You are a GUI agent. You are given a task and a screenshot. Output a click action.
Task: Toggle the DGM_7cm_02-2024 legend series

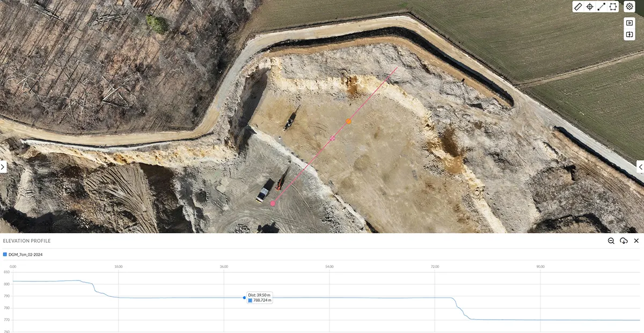25,255
